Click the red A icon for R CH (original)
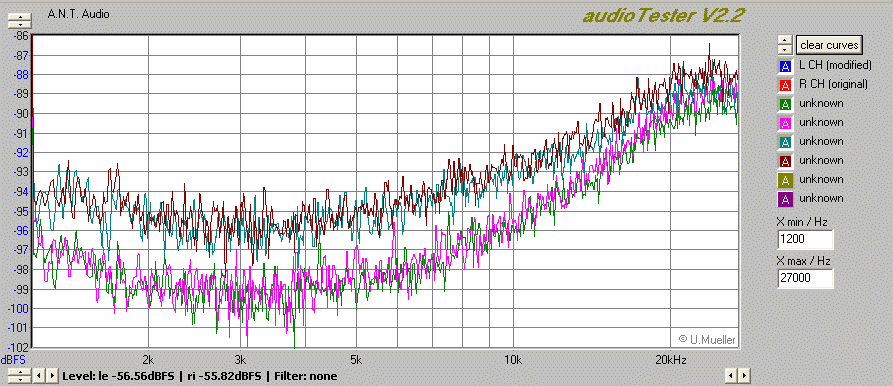The height and width of the screenshot is (386, 893). tap(785, 85)
